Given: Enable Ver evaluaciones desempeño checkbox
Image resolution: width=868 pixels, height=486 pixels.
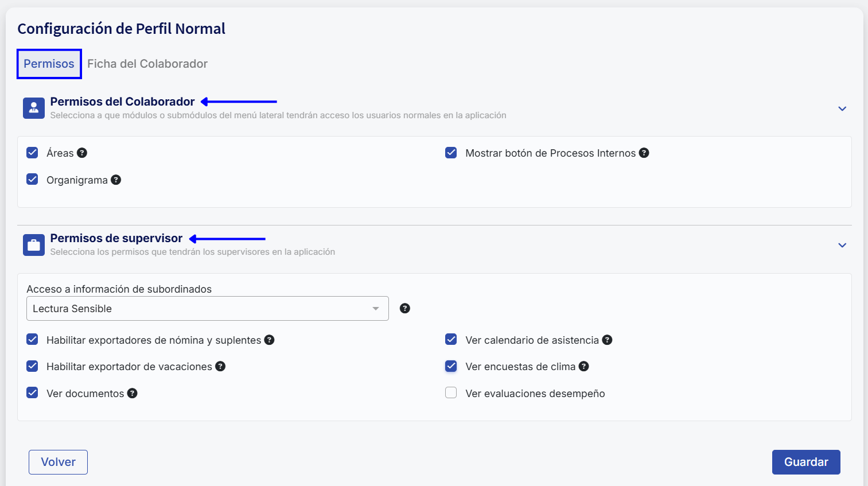Looking at the screenshot, I should click(x=451, y=393).
